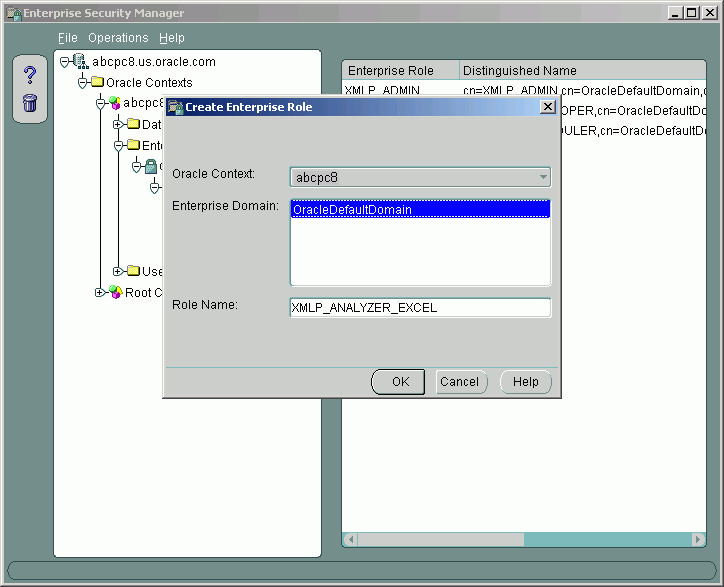
Task: Click the padlock domain icon in tree
Action: [x=151, y=166]
